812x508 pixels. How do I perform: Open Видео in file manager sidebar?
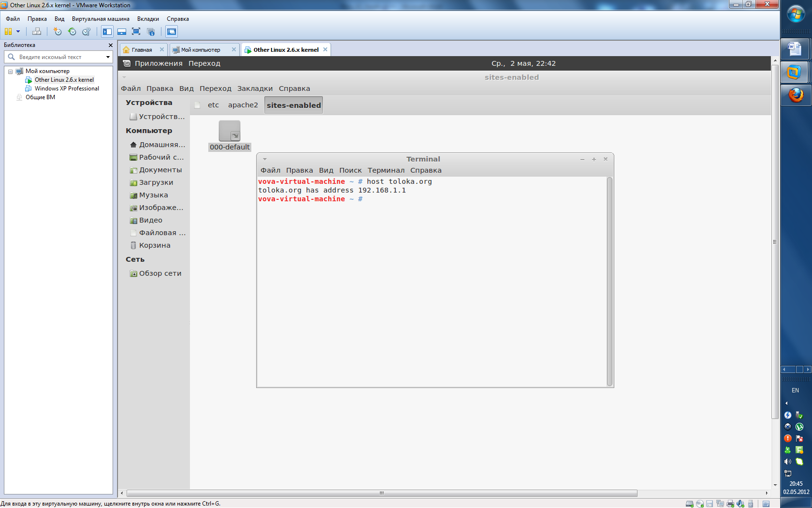click(146, 220)
